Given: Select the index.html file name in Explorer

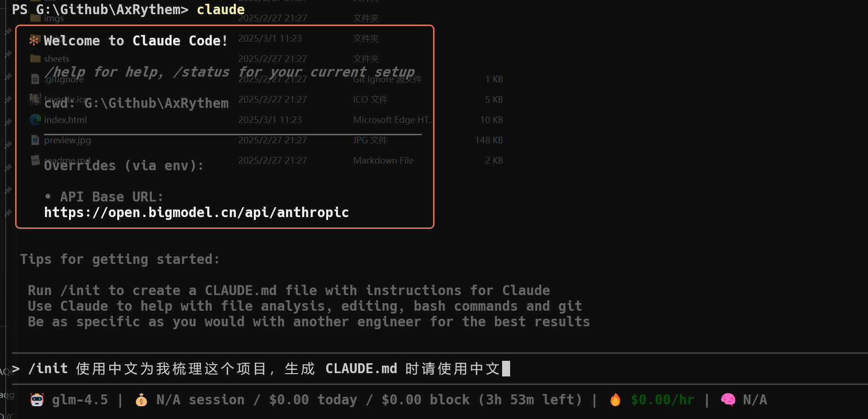Looking at the screenshot, I should pyautogui.click(x=65, y=120).
